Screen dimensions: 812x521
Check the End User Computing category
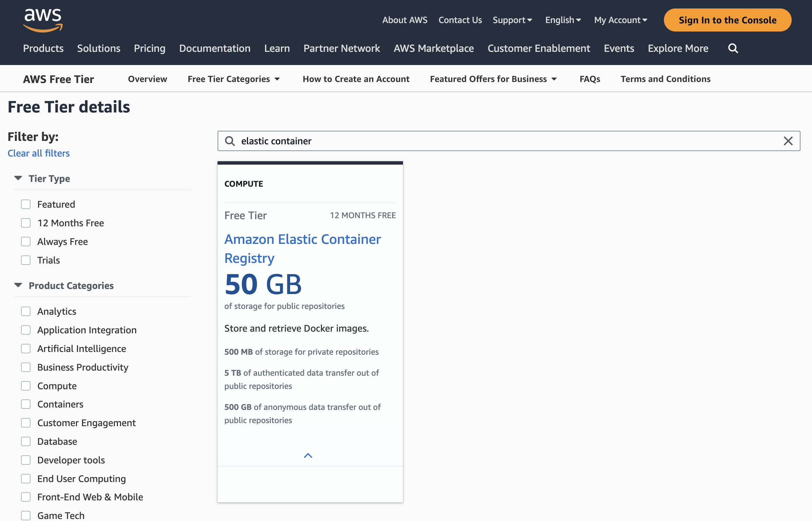point(26,479)
